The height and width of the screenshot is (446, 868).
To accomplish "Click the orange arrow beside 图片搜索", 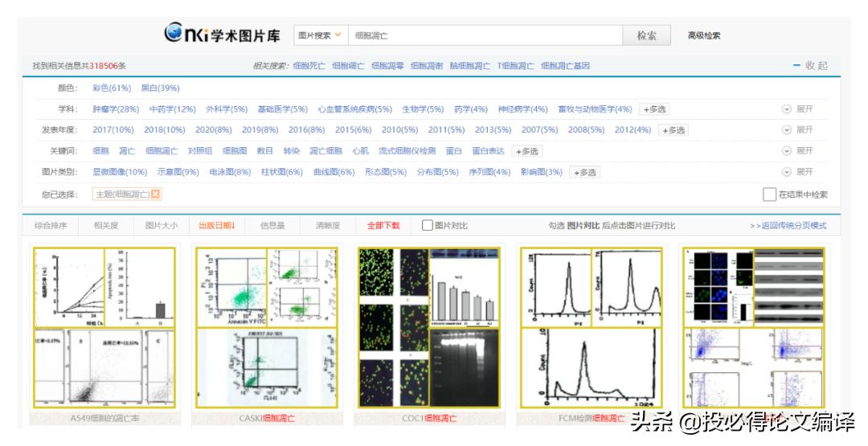I will [338, 35].
